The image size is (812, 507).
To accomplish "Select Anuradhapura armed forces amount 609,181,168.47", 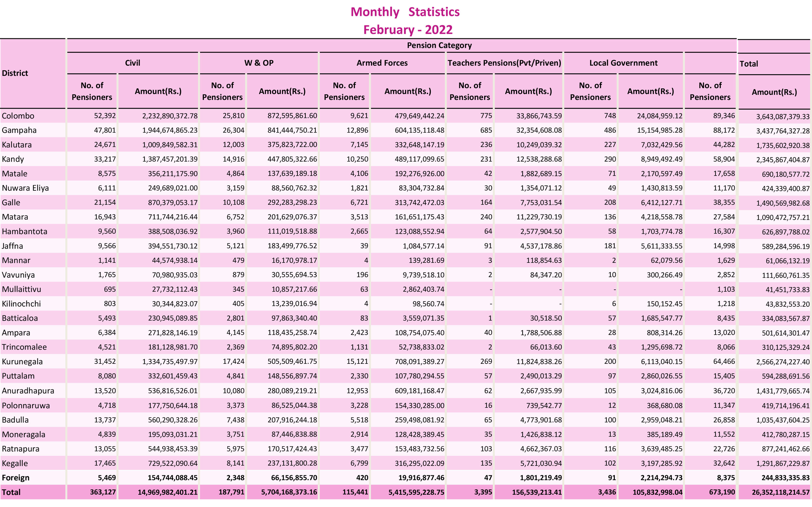I will 419,391.
